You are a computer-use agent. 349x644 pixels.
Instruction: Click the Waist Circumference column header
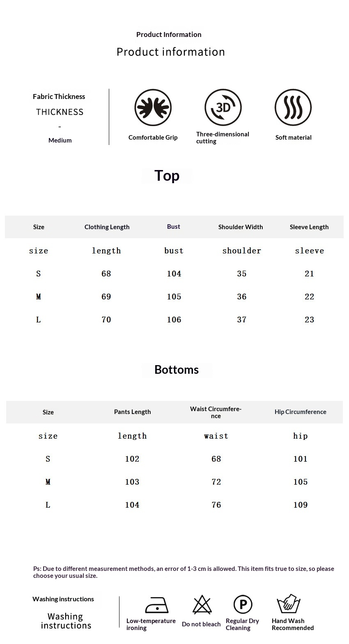pos(216,412)
